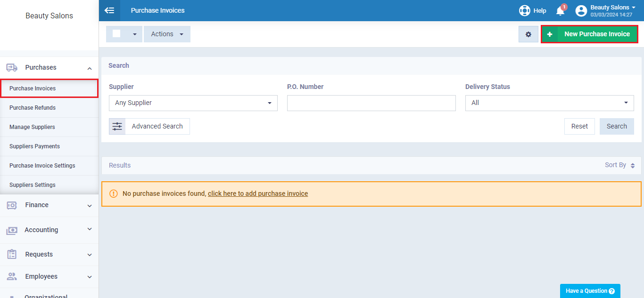Click the Accounting money icon
This screenshot has height=298, width=644.
pyautogui.click(x=12, y=230)
